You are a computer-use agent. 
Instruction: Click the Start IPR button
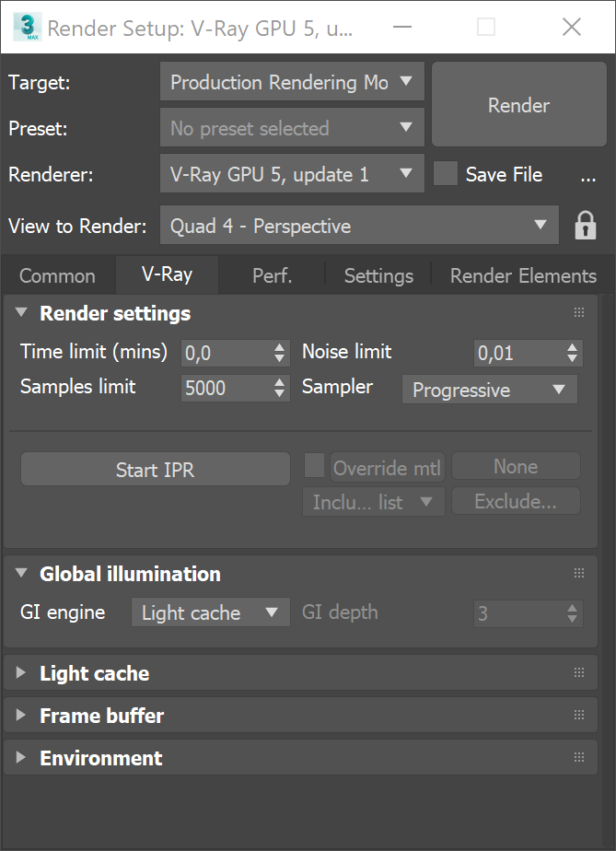pos(155,469)
